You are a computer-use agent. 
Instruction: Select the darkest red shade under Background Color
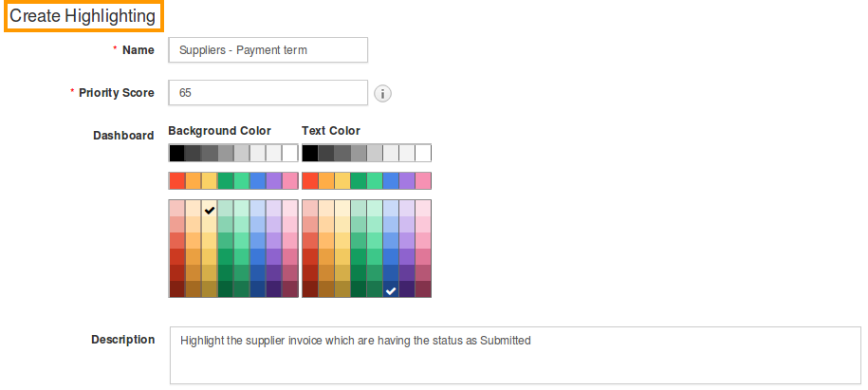click(176, 289)
